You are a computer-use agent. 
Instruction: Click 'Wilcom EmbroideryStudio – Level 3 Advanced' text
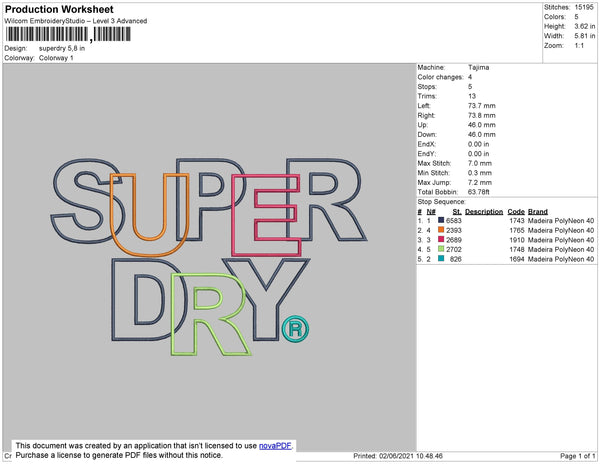pyautogui.click(x=76, y=21)
